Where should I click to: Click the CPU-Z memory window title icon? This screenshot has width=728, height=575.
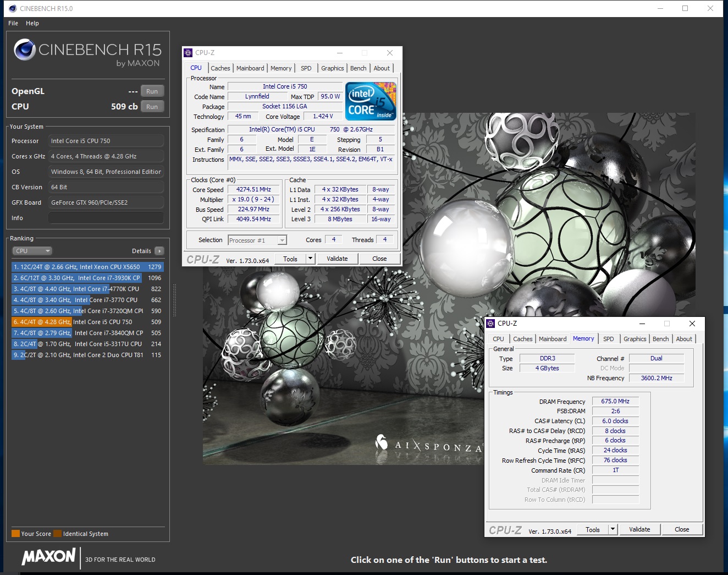(490, 324)
